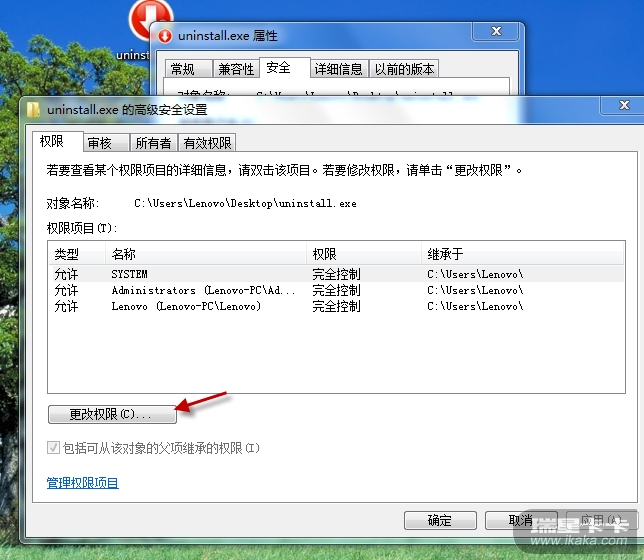Open the 所有者 tab
Screen dimensions: 644x560
click(153, 143)
